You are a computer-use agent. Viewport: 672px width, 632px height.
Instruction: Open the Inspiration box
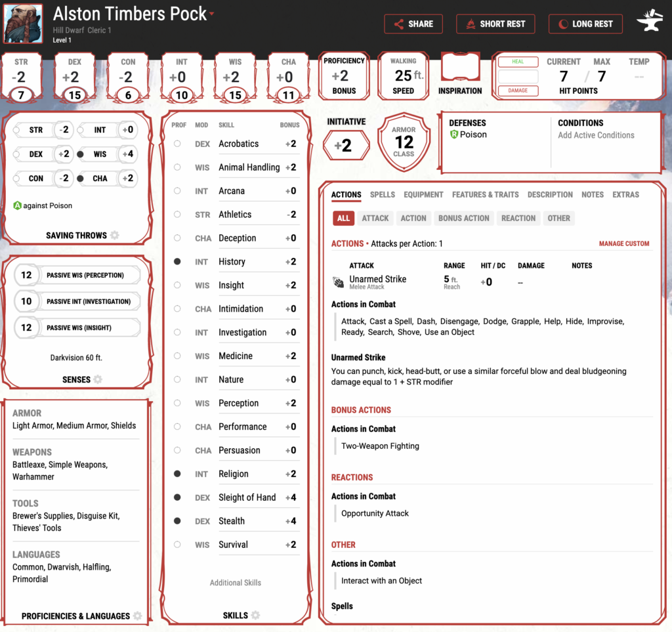point(460,69)
